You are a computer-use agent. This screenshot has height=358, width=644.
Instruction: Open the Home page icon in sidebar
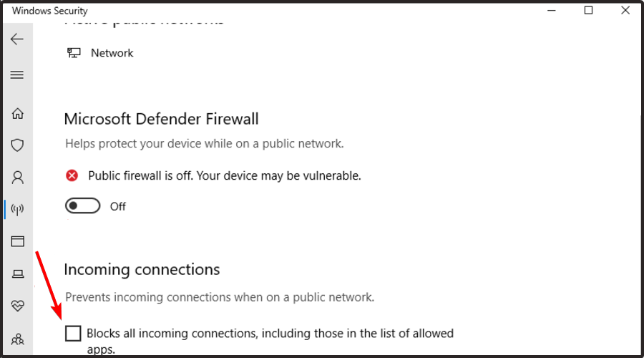click(x=17, y=113)
